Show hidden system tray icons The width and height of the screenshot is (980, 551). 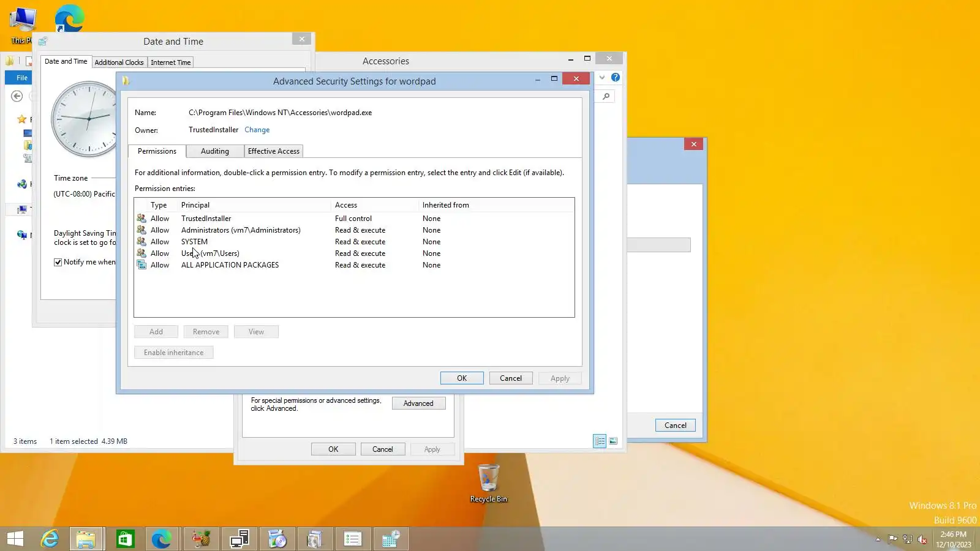(x=878, y=539)
